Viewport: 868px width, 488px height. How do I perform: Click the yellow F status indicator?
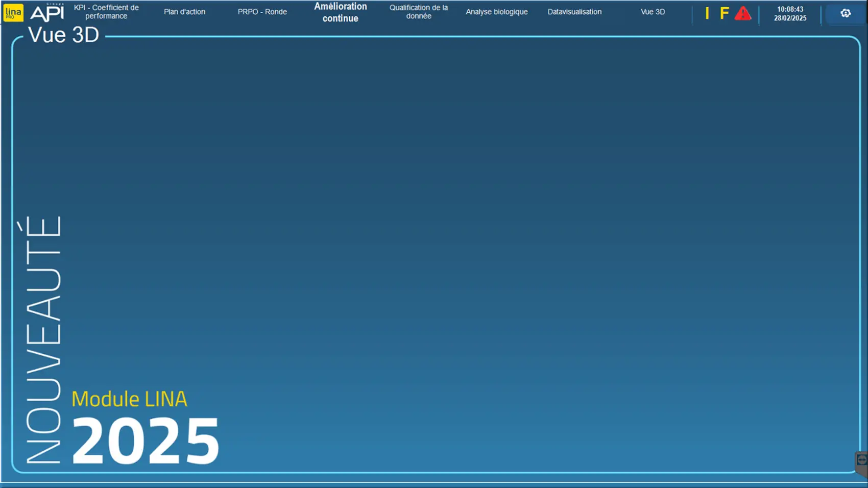point(724,13)
